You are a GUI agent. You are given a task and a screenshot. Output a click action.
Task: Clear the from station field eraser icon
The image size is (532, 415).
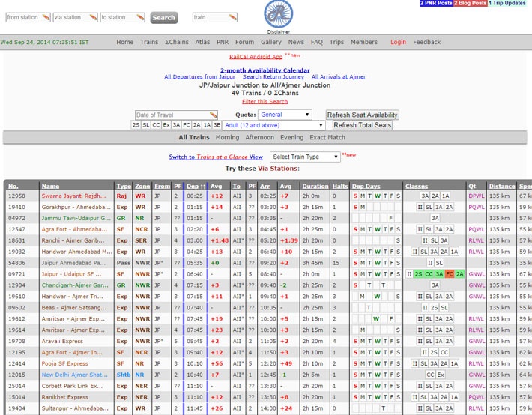pyautogui.click(x=46, y=17)
